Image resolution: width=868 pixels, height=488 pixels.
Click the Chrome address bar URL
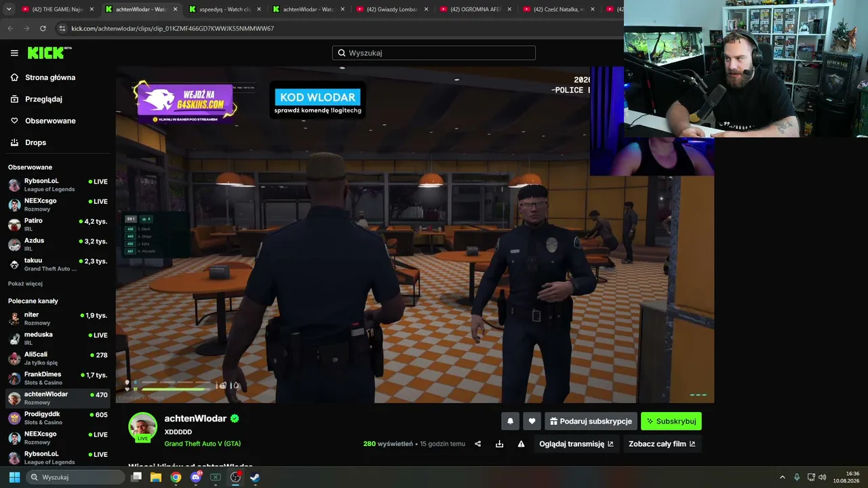pyautogui.click(x=173, y=28)
